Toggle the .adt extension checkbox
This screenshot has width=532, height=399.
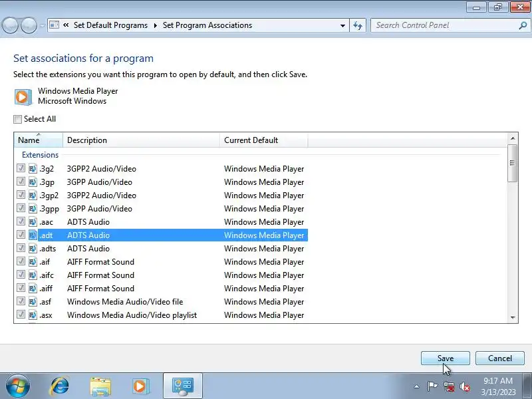(21, 235)
